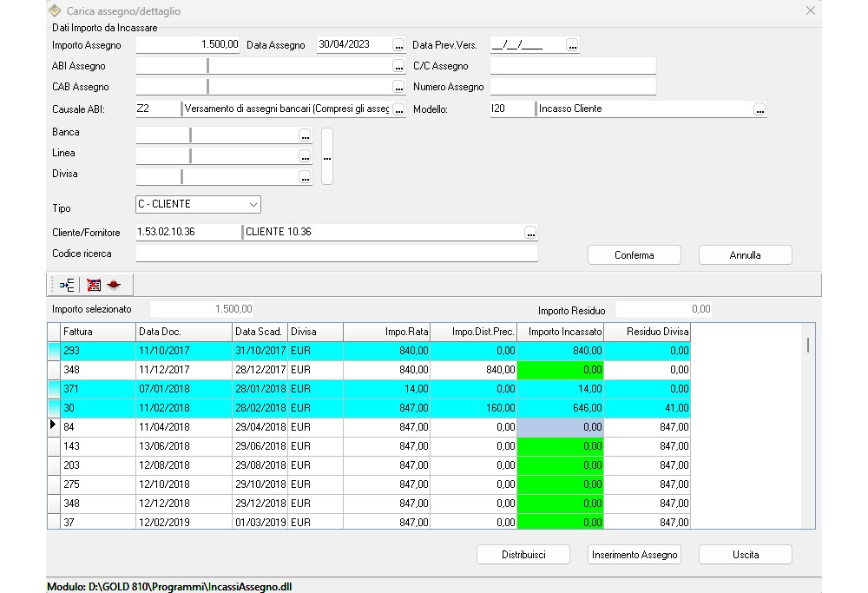Screen dimensions: 868x593
Task: Open Data Prev.Vers. date picker
Action: coord(573,45)
